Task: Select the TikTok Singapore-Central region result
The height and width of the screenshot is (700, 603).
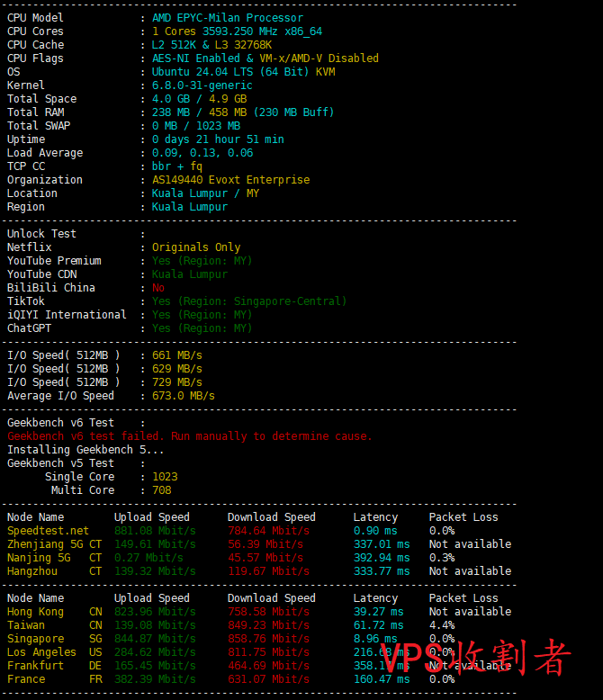Action: (x=248, y=301)
